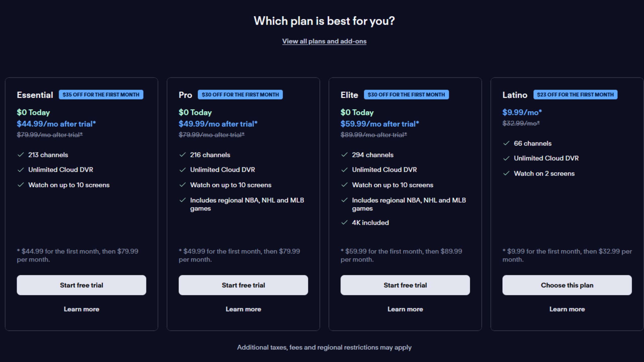644x362 pixels.
Task: Start free trial for Essential plan
Action: click(81, 285)
